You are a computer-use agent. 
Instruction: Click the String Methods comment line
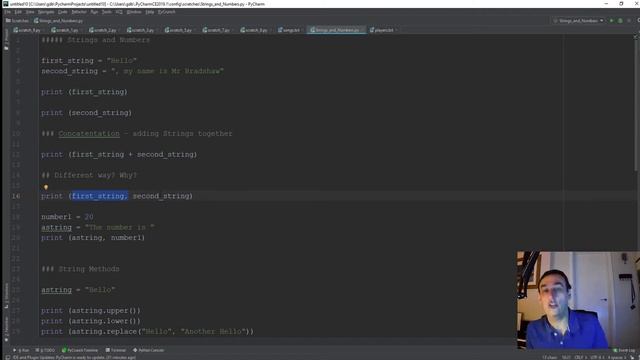[x=80, y=269]
